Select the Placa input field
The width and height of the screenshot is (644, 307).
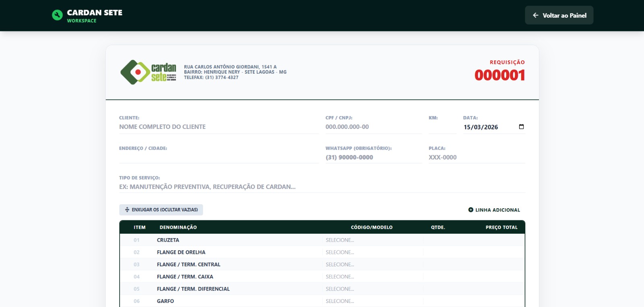pos(476,158)
